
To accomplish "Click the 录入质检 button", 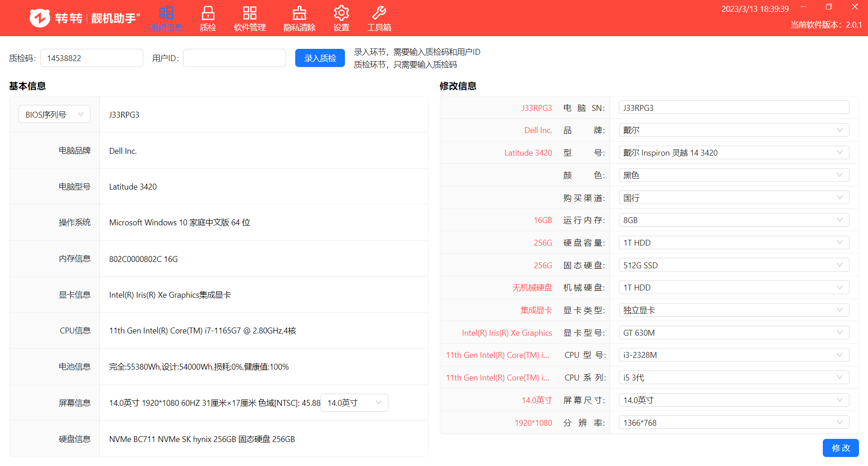I will [320, 58].
